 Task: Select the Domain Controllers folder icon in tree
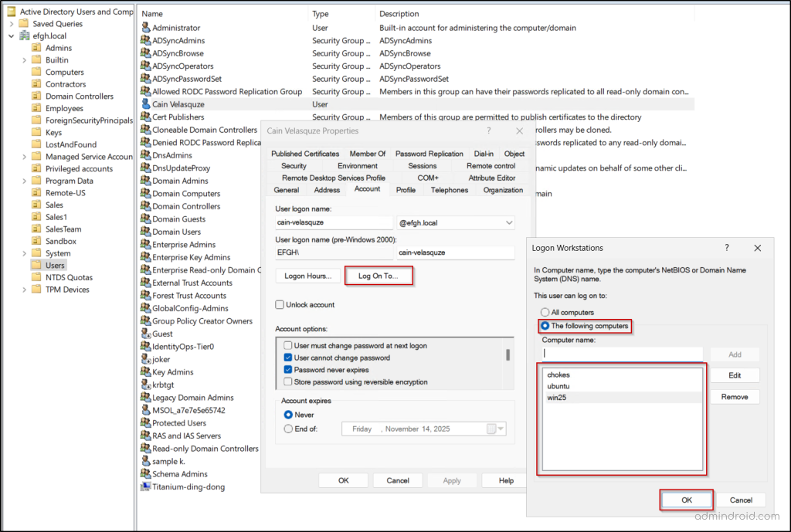(x=36, y=97)
